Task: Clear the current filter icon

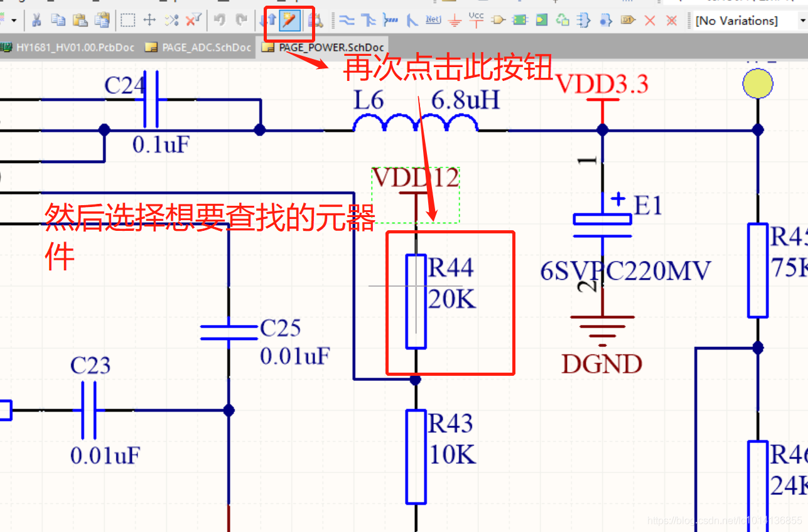Action: [193, 20]
